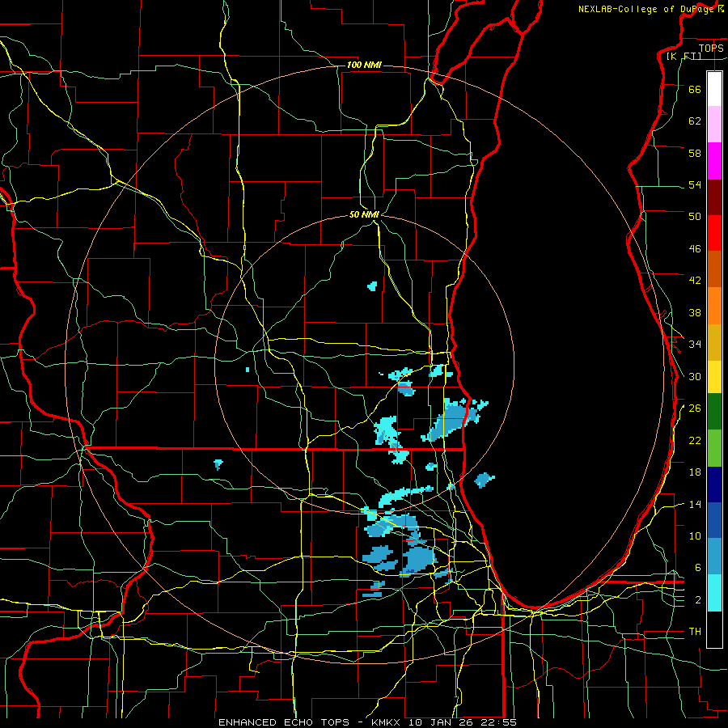Viewport: 728px width, 728px height.
Task: Click the "42" legend value
Action: click(695, 281)
